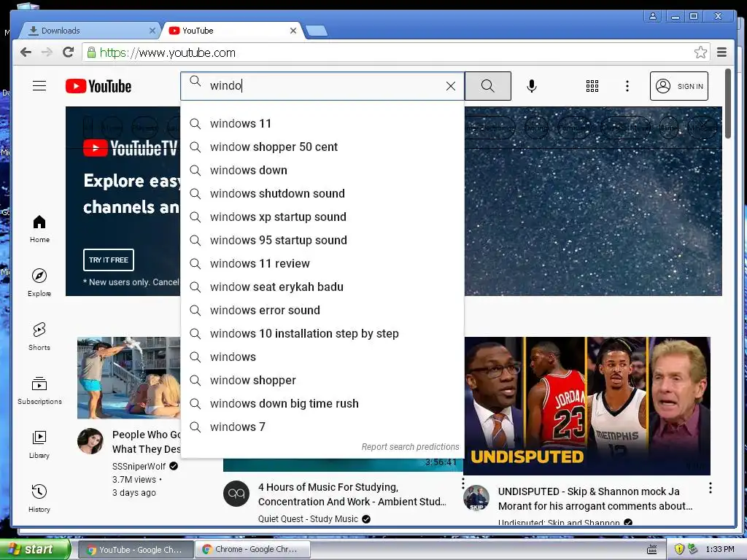The width and height of the screenshot is (747, 560).
Task: Open the Undisputed channel avatar
Action: click(476, 497)
